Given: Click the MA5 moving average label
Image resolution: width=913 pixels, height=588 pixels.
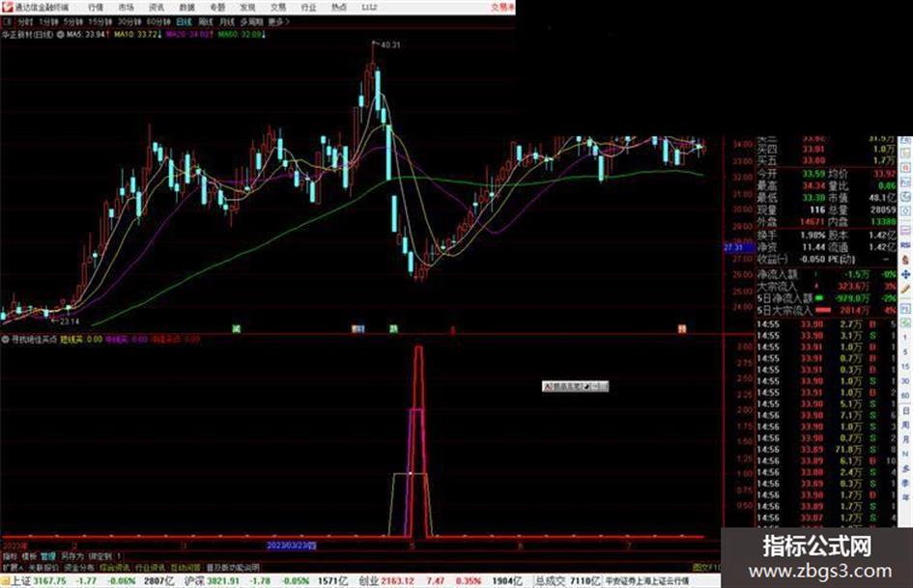Looking at the screenshot, I should (x=86, y=35).
